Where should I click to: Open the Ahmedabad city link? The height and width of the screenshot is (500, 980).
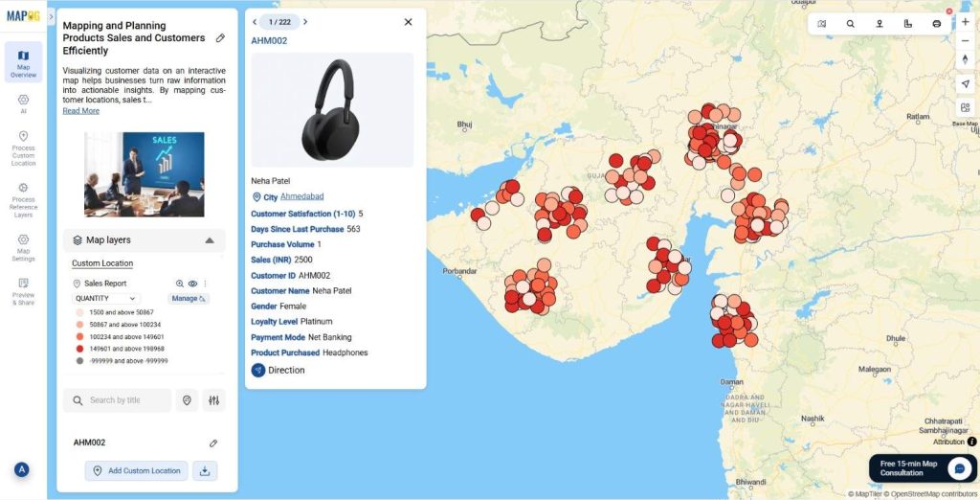coord(301,196)
